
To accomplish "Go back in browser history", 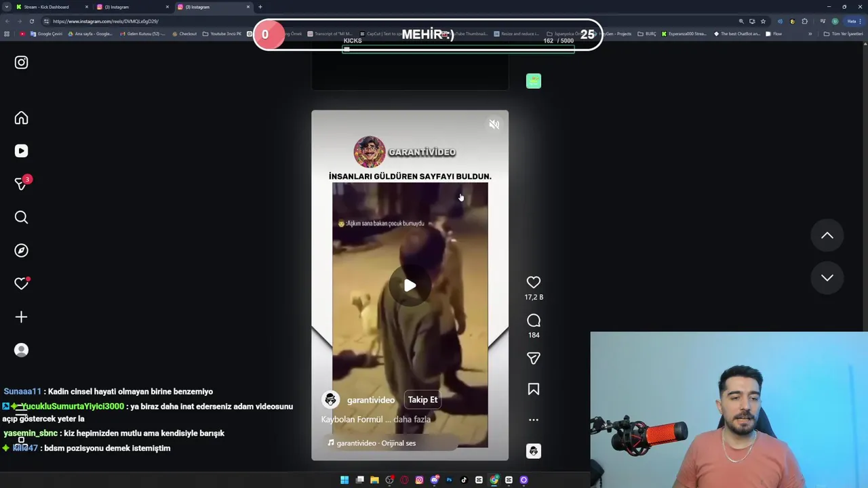I will (x=6, y=21).
